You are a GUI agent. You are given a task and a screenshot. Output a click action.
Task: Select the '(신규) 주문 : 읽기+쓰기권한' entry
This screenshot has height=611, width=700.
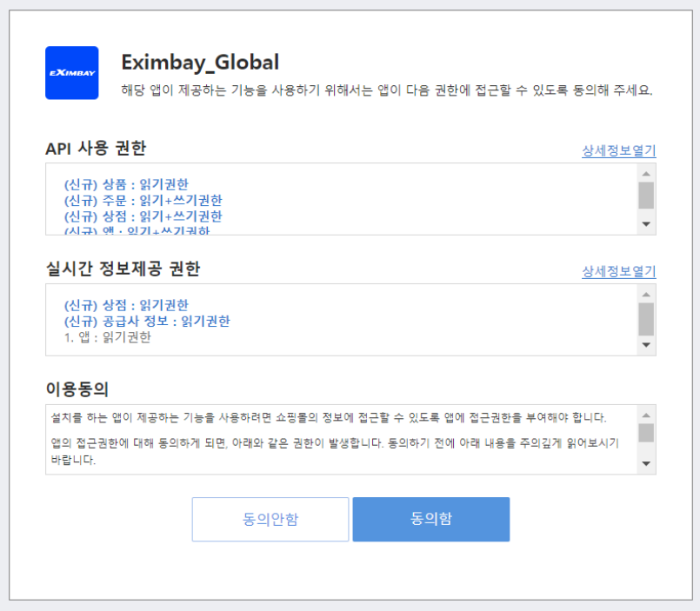tap(143, 201)
